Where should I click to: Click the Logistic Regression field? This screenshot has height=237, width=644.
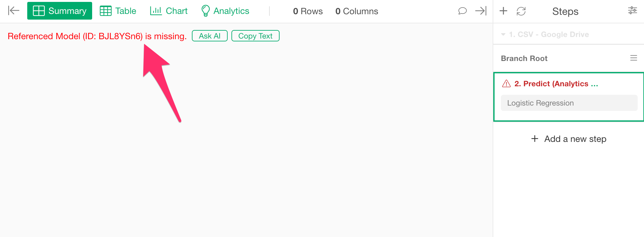click(569, 103)
